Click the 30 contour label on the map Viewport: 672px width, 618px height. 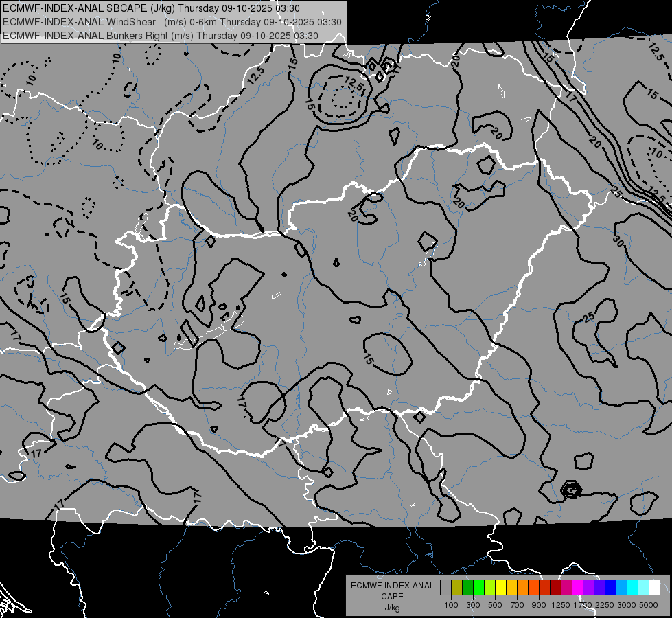(x=618, y=241)
